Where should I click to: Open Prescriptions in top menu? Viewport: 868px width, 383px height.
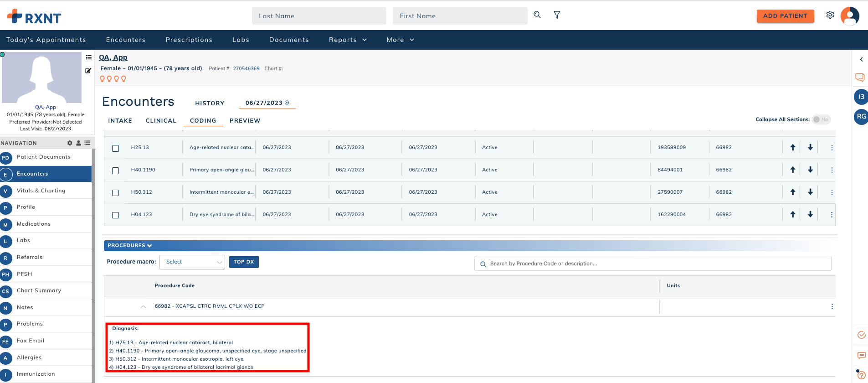click(189, 40)
